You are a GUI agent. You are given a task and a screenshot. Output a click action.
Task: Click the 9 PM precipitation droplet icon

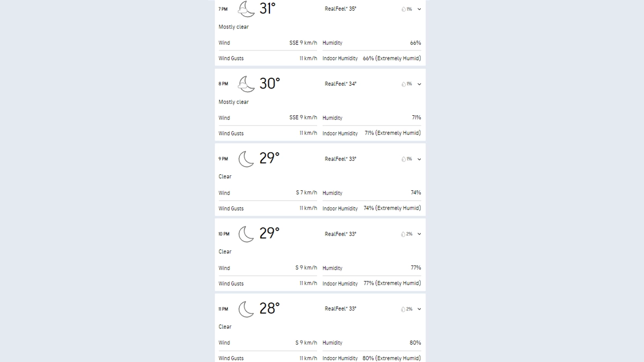[x=404, y=159]
